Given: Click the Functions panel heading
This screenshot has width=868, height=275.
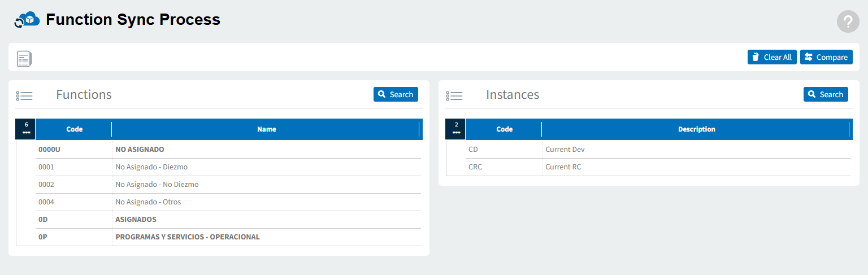Looking at the screenshot, I should point(84,95).
